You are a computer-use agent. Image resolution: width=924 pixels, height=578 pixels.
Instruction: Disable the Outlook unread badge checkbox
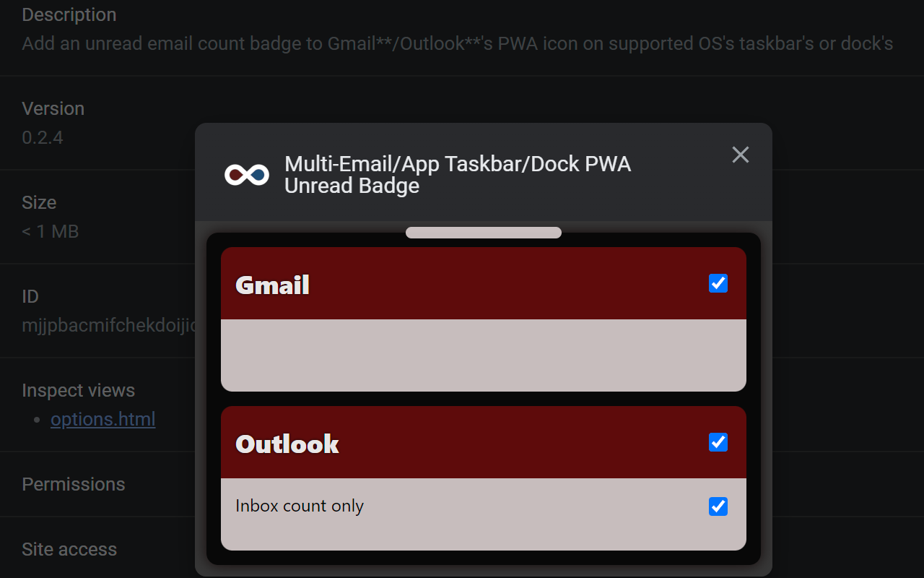[x=718, y=442]
